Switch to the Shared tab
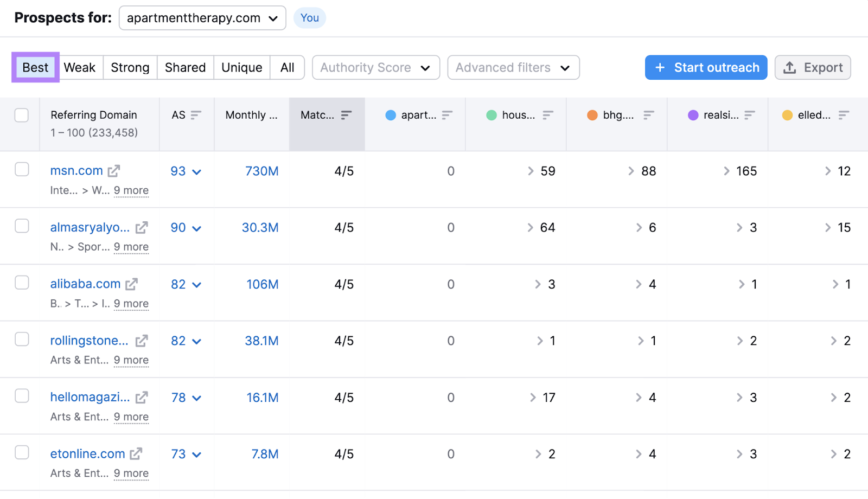This screenshot has height=499, width=868. [x=186, y=68]
